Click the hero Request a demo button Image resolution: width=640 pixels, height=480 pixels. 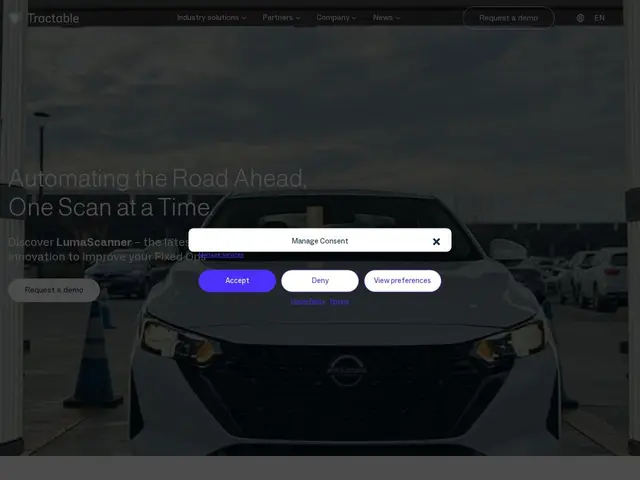[54, 290]
